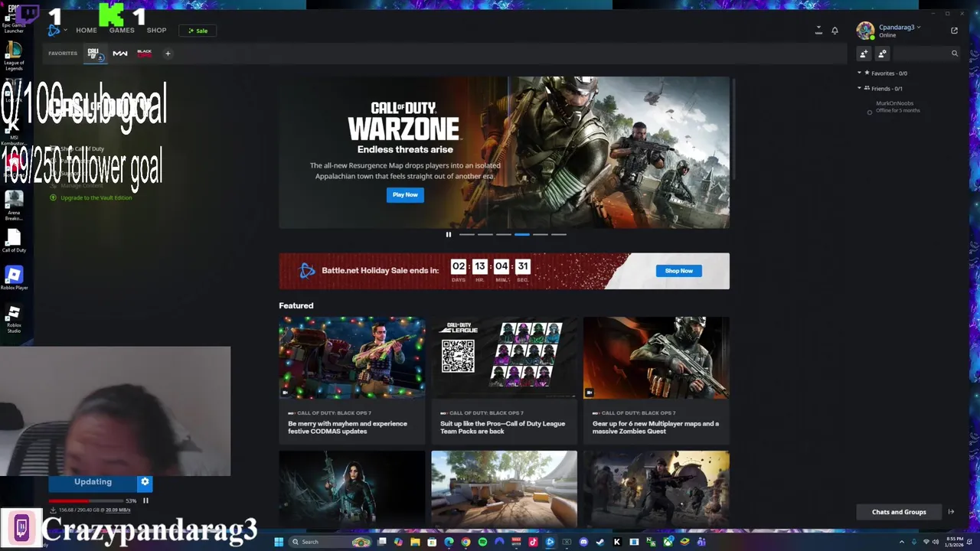Open the Xbox app from the taskbar

pos(668,542)
